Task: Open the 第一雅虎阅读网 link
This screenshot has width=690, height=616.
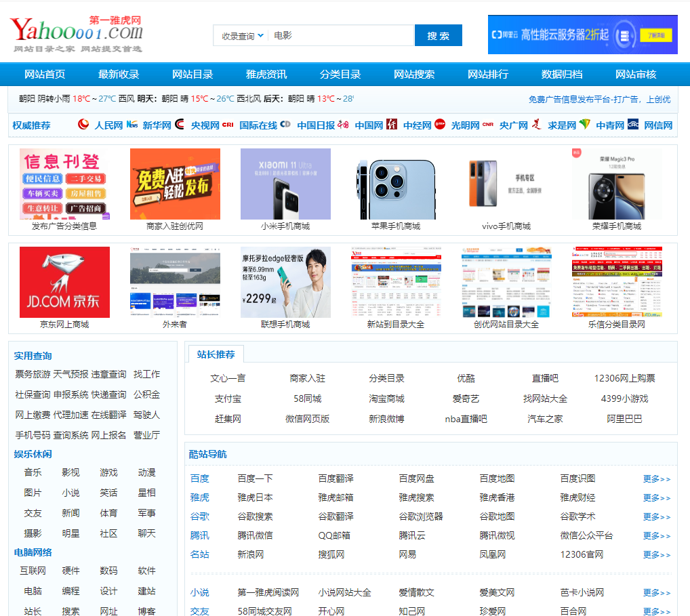Action: (268, 593)
